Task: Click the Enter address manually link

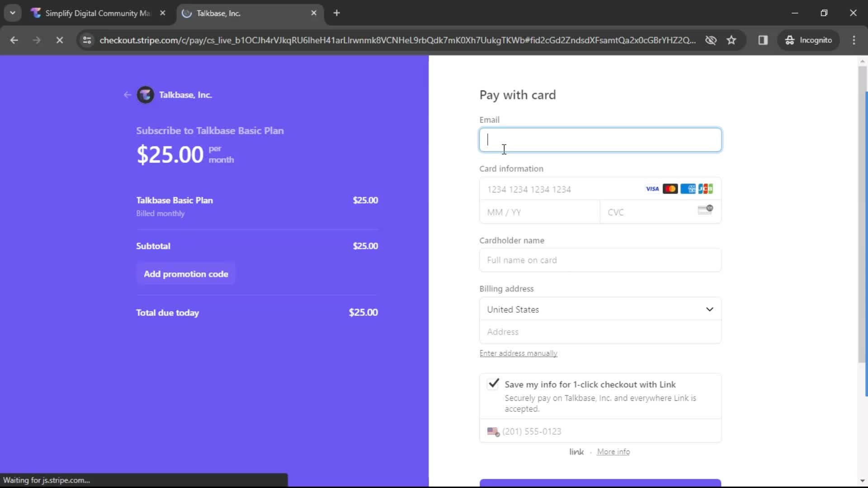Action: pos(518,353)
